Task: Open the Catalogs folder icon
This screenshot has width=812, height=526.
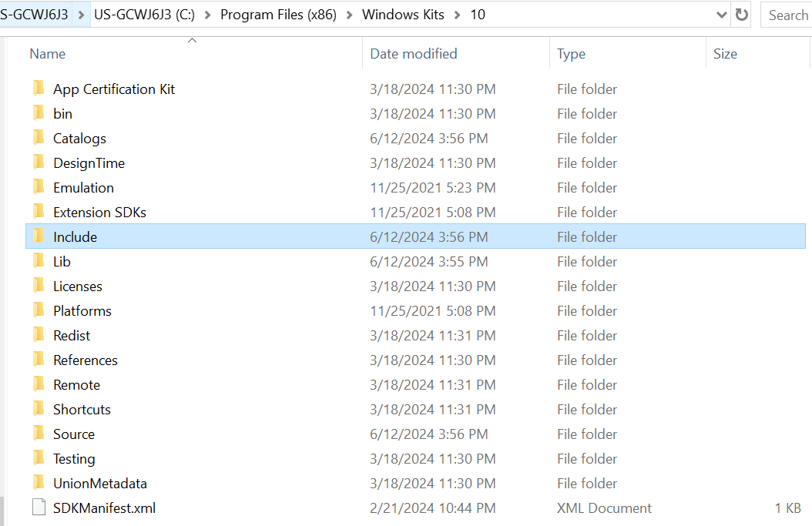Action: (39, 138)
